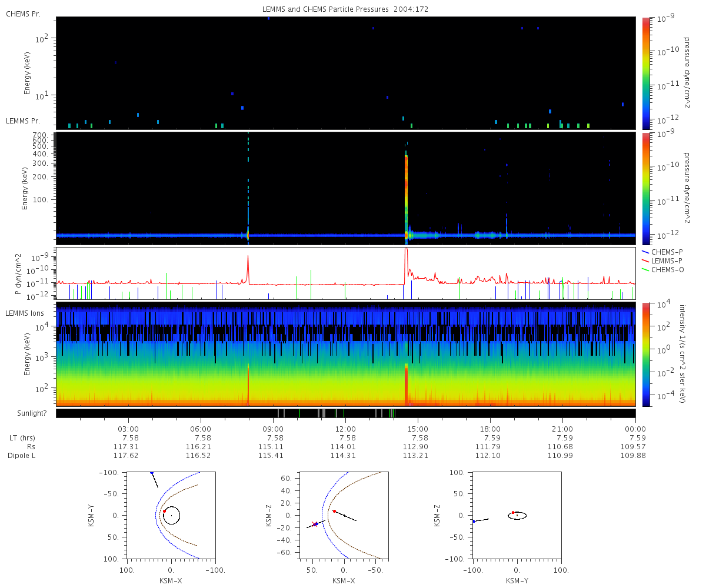Screen dimensions: 706x588
Task: Click the CHEMS pressure color bar at top
Action: 645,73
